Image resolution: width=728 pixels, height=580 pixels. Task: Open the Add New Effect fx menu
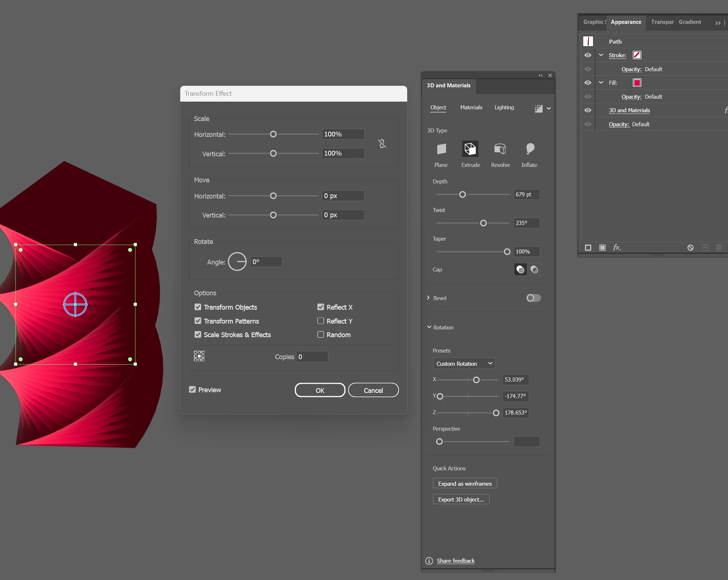click(617, 248)
